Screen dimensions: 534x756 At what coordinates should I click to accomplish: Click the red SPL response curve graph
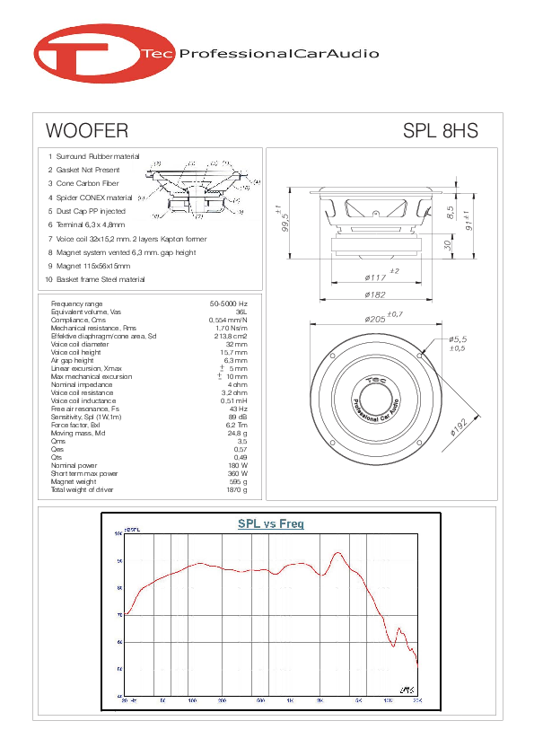point(271,615)
